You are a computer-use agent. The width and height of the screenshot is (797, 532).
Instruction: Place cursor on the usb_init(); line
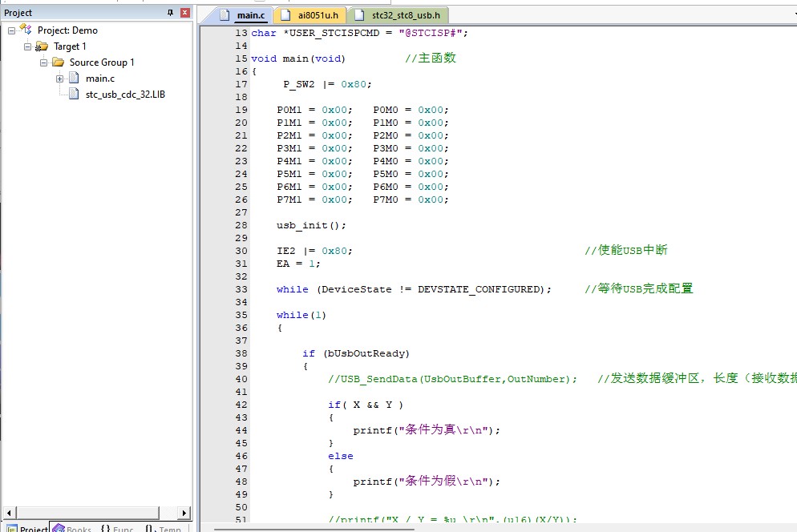point(312,225)
